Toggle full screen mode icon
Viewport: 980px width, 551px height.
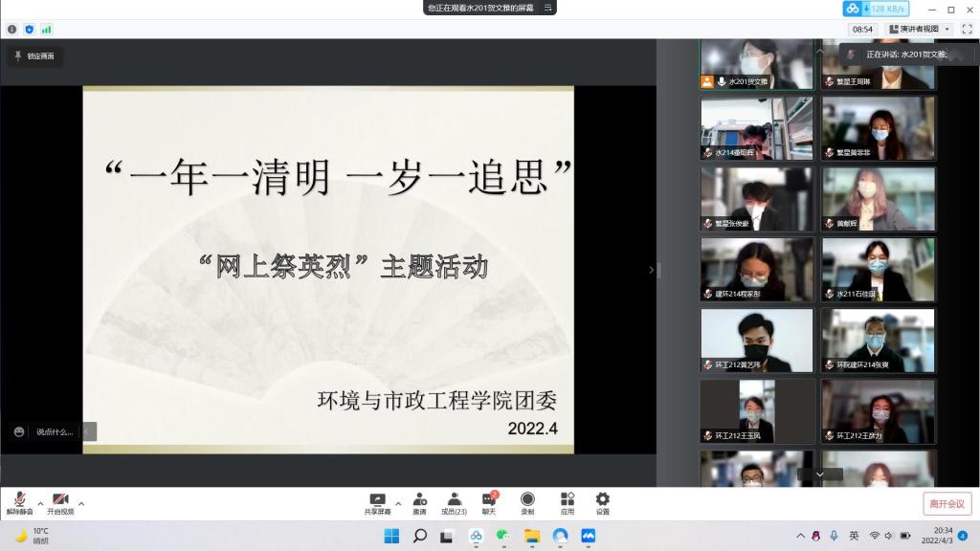pos(967,30)
